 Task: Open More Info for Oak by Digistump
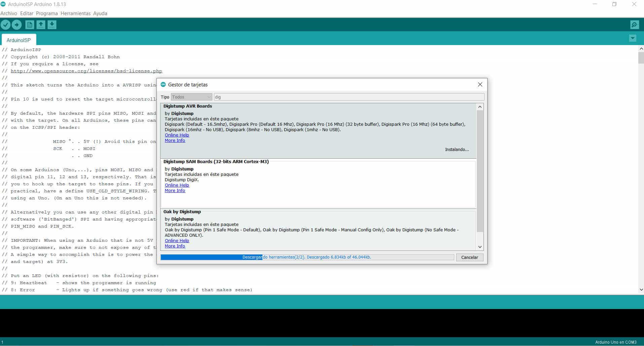tap(175, 246)
